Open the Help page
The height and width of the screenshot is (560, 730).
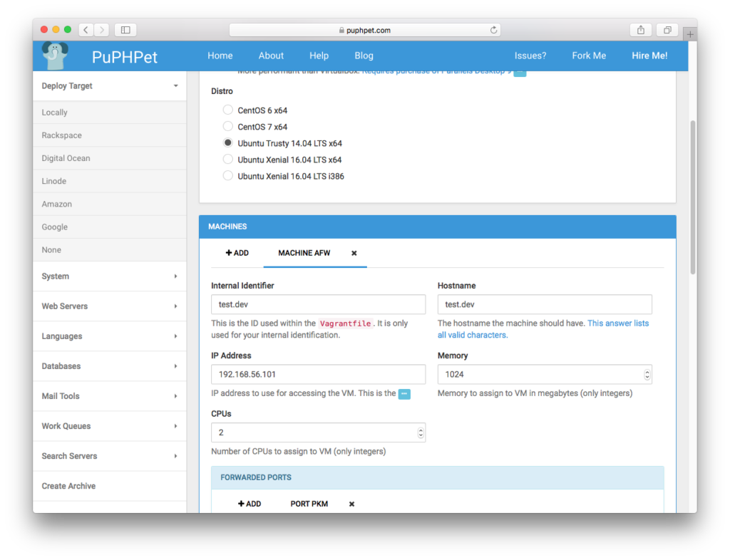[319, 56]
